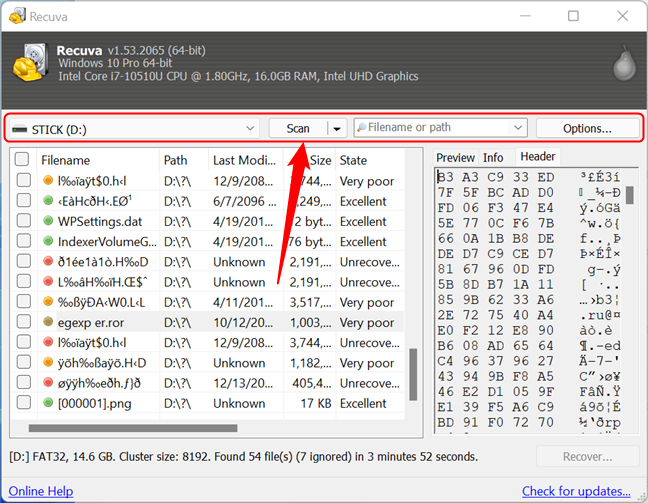Click the 3,517,... size cell
Image resolution: width=648 pixels, height=503 pixels.
click(310, 302)
